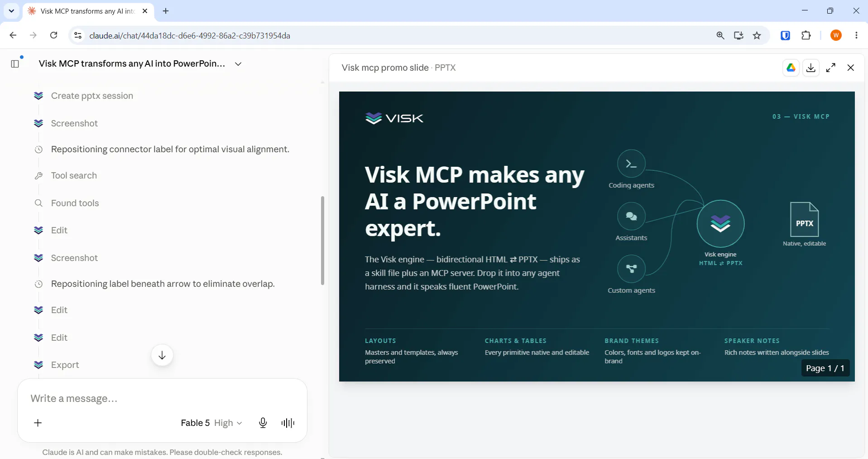Open the Chrome three-dot menu
868x459 pixels.
[x=856, y=35]
